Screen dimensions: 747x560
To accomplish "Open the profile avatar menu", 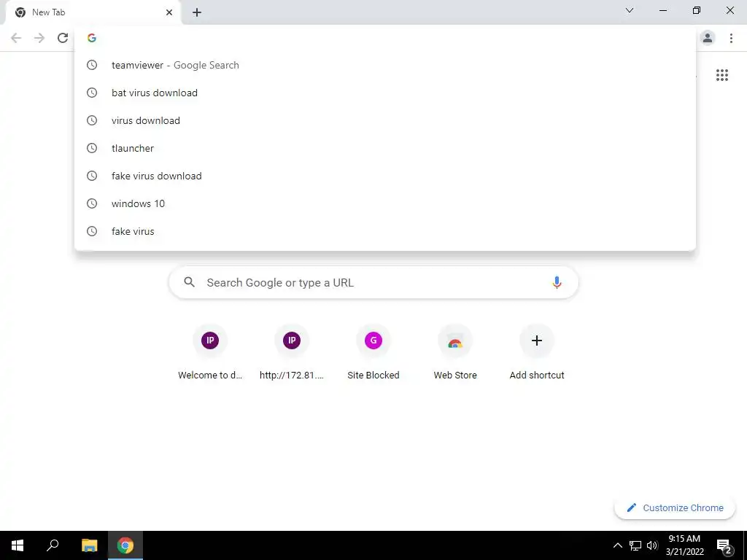I will [708, 38].
